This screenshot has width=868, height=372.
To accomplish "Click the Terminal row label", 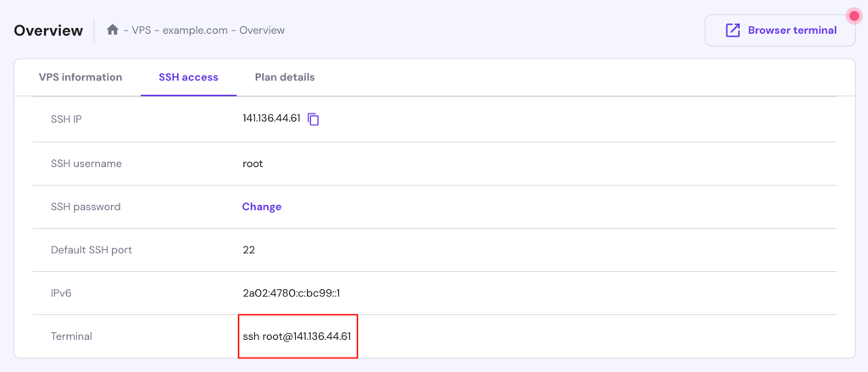I will 71,336.
